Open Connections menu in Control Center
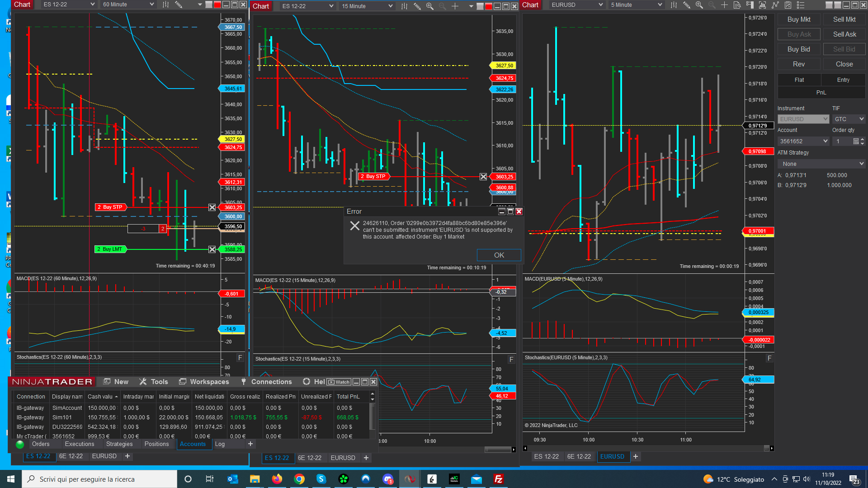This screenshot has width=868, height=488. point(266,382)
